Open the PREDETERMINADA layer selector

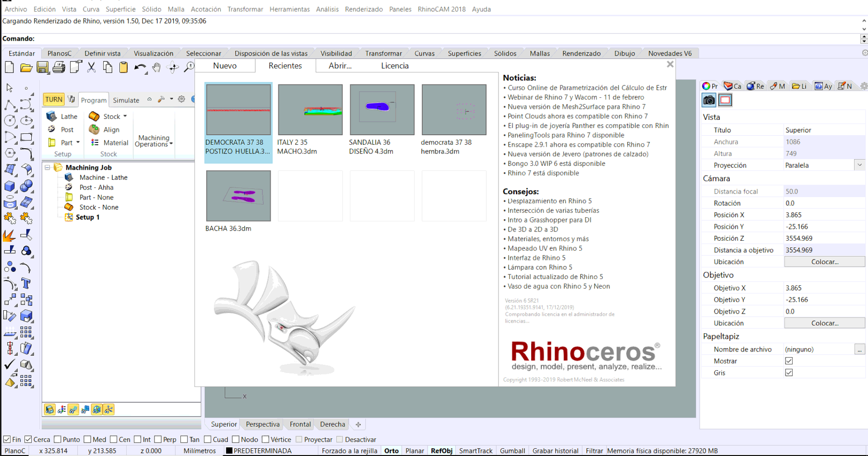coord(262,451)
